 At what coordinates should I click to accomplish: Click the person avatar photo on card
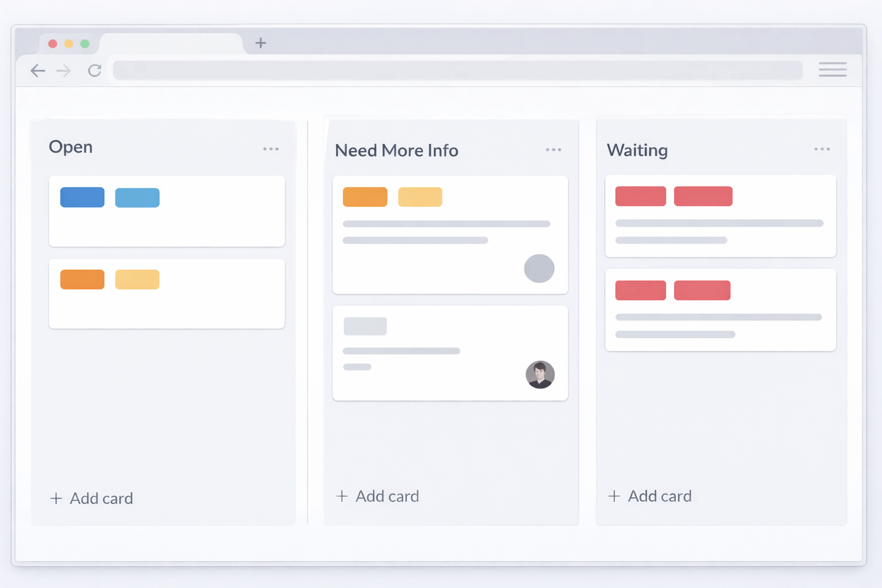[540, 375]
